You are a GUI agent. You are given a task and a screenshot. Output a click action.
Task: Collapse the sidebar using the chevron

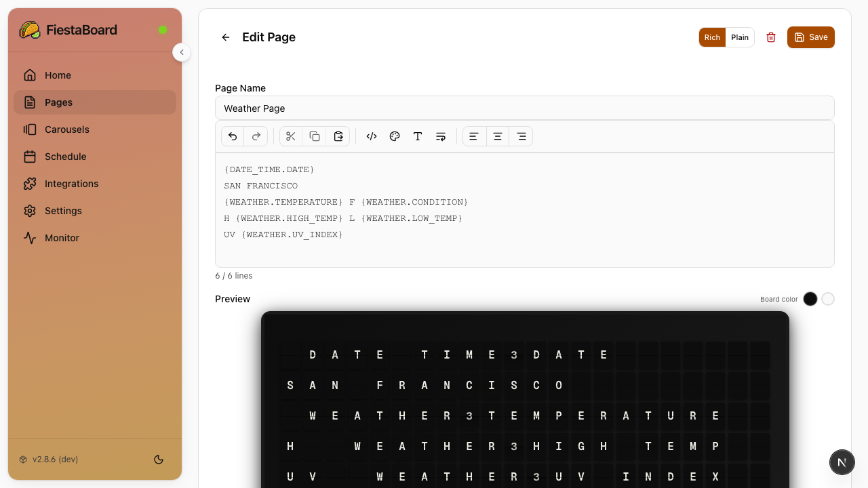pyautogui.click(x=181, y=52)
